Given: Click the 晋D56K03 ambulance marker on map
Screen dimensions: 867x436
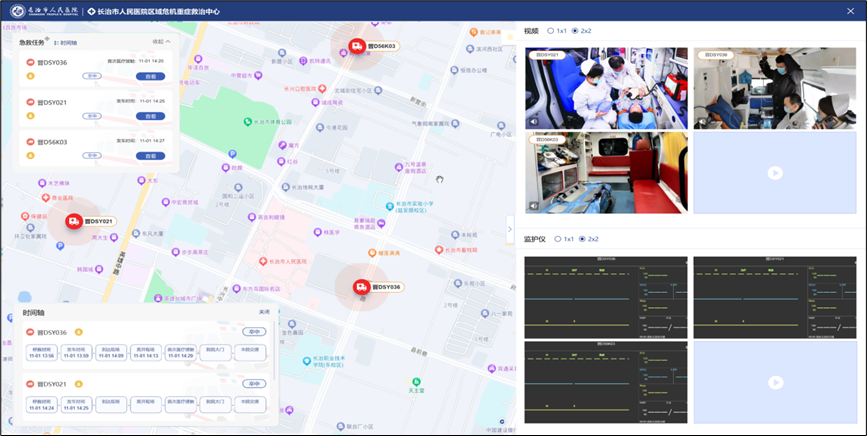Looking at the screenshot, I should pyautogui.click(x=358, y=47).
